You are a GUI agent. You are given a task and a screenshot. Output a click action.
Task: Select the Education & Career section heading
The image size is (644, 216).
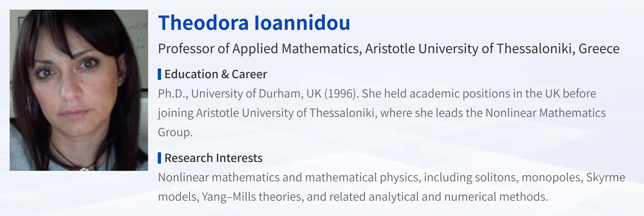215,74
